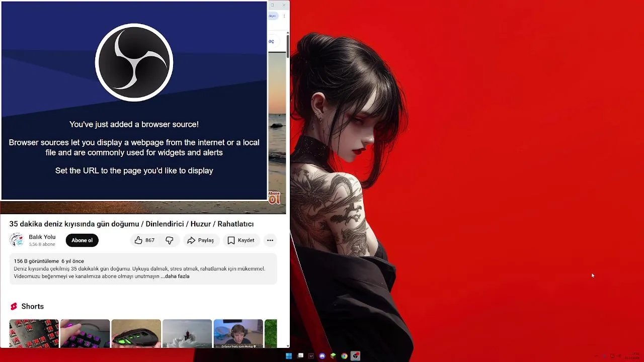Click the Abone ol subscribe button

(82, 240)
